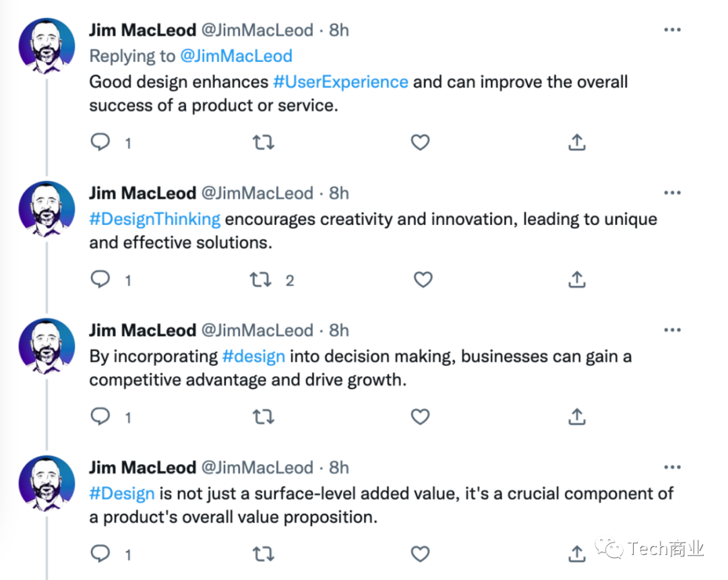The image size is (728, 580).
Task: Open the #DesignThinking hashtag
Action: point(154,219)
